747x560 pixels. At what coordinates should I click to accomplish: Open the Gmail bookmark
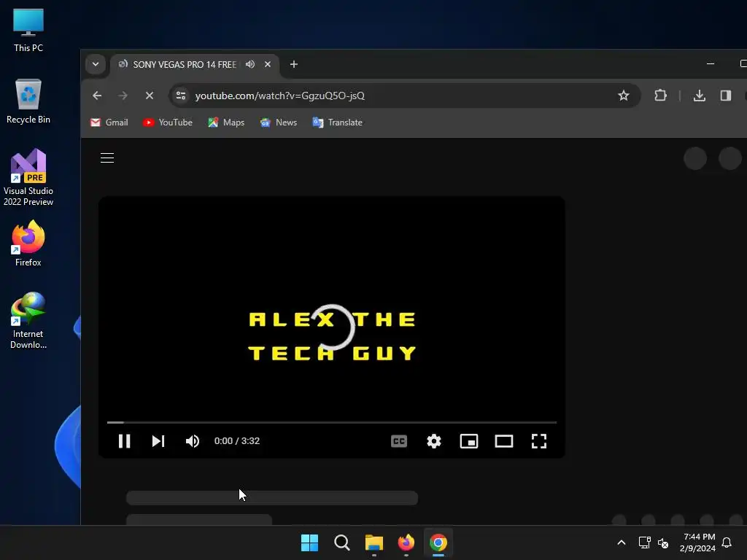coord(109,122)
